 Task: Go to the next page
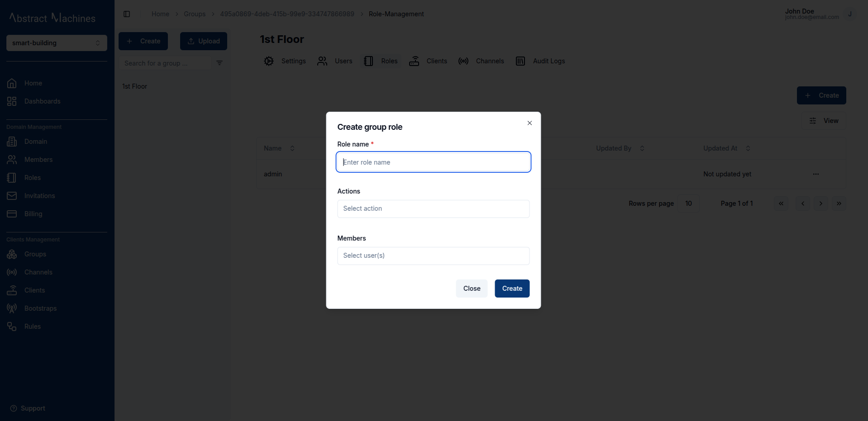point(820,203)
